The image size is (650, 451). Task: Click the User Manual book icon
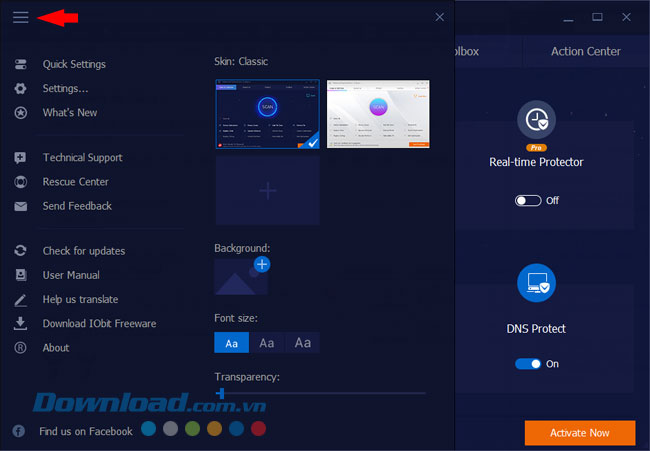(x=20, y=275)
